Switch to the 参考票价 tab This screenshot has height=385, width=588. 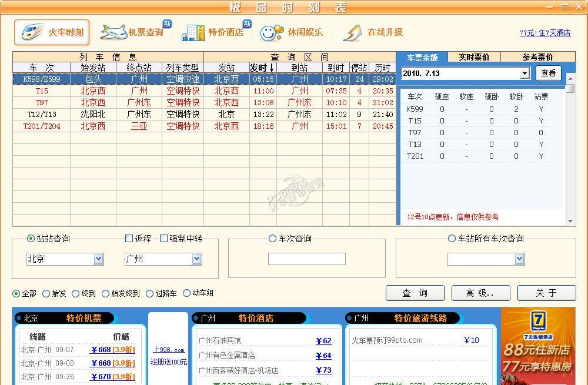pyautogui.click(x=538, y=57)
